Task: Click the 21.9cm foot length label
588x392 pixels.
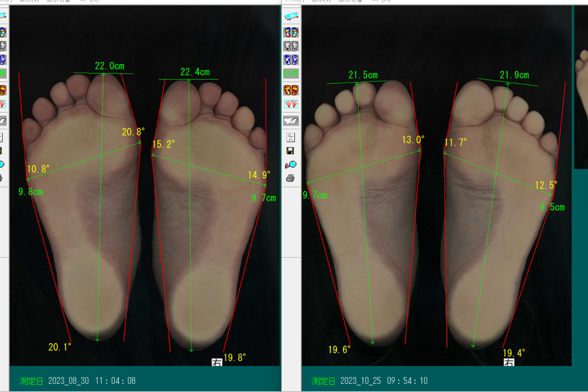Action: coord(514,75)
